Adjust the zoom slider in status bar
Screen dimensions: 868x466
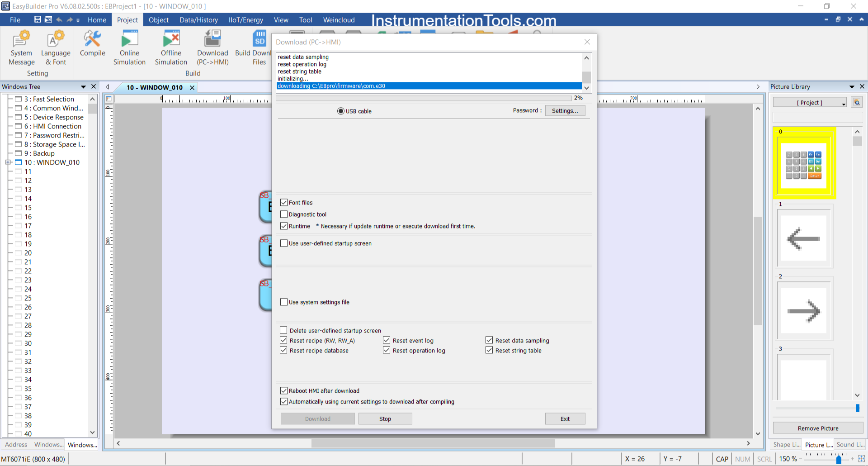pyautogui.click(x=839, y=459)
